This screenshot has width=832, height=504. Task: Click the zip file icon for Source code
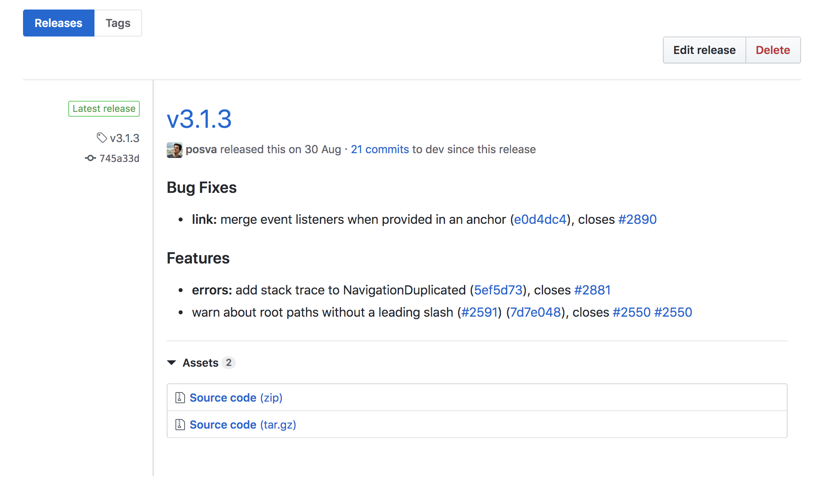(x=180, y=397)
